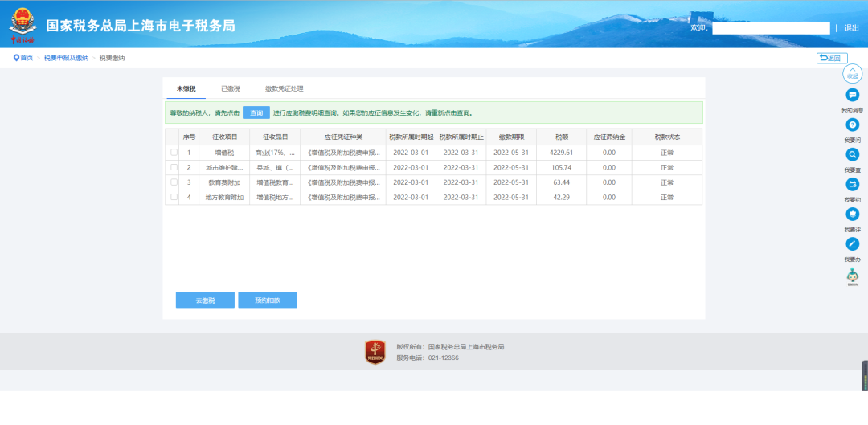Click 增值税 cell in row 1

point(224,152)
